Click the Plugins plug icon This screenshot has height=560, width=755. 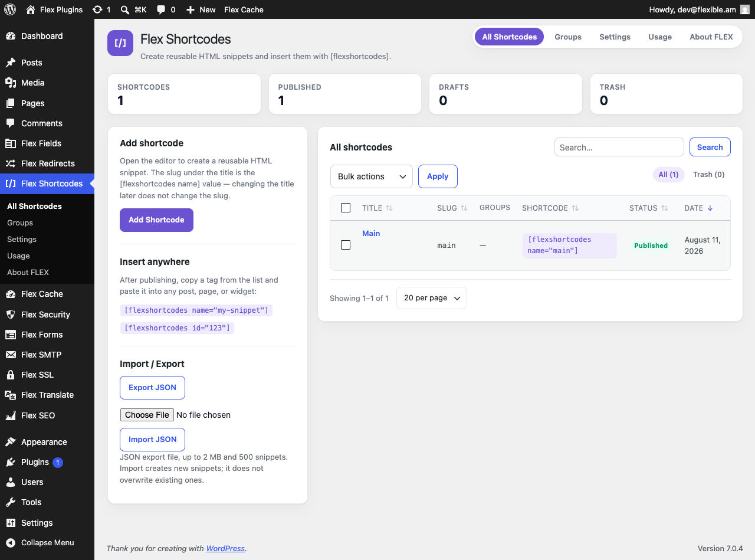(x=11, y=462)
